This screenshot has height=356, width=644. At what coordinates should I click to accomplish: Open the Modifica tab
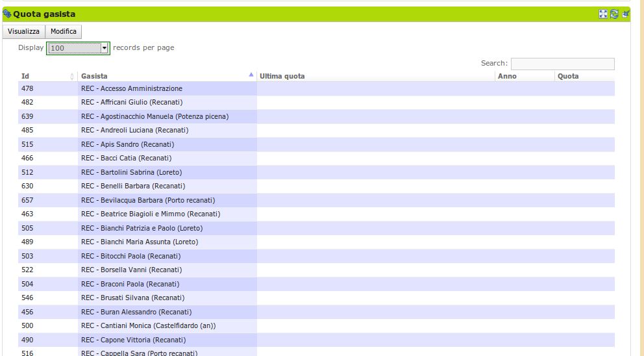64,32
